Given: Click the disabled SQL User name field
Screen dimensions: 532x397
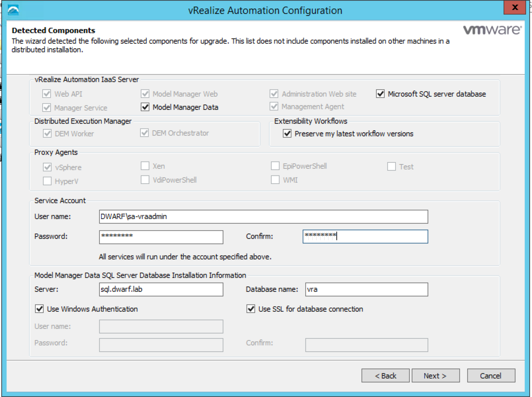Looking at the screenshot, I should point(161,327).
